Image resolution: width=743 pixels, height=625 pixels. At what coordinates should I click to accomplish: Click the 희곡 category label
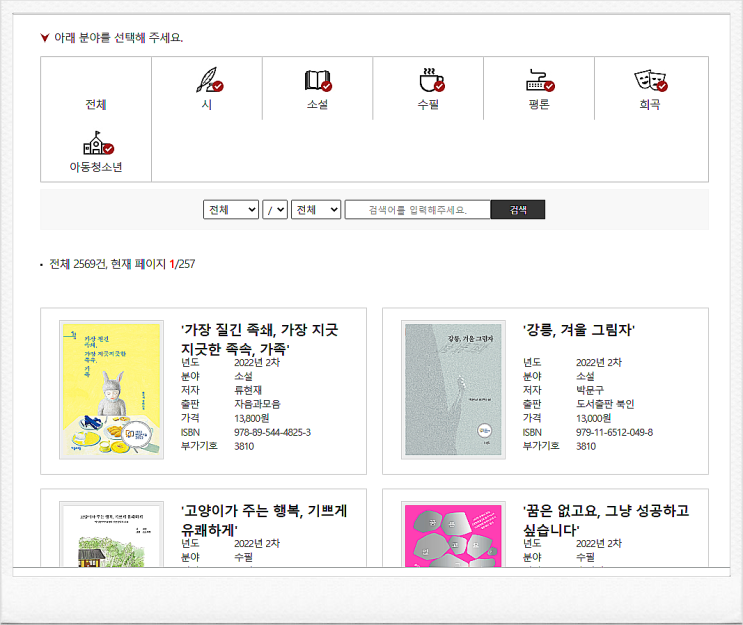point(650,104)
